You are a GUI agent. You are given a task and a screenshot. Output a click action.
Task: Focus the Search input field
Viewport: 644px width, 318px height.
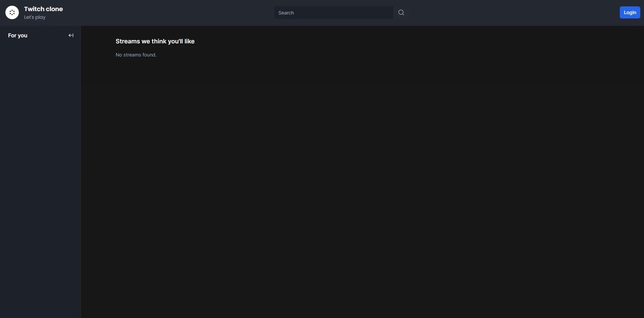point(334,12)
